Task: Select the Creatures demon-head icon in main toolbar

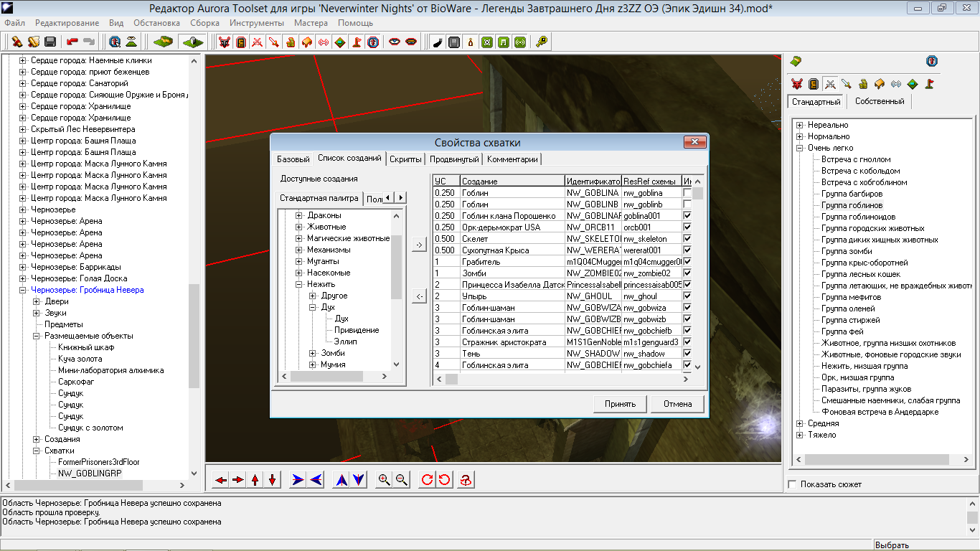Action: point(225,42)
